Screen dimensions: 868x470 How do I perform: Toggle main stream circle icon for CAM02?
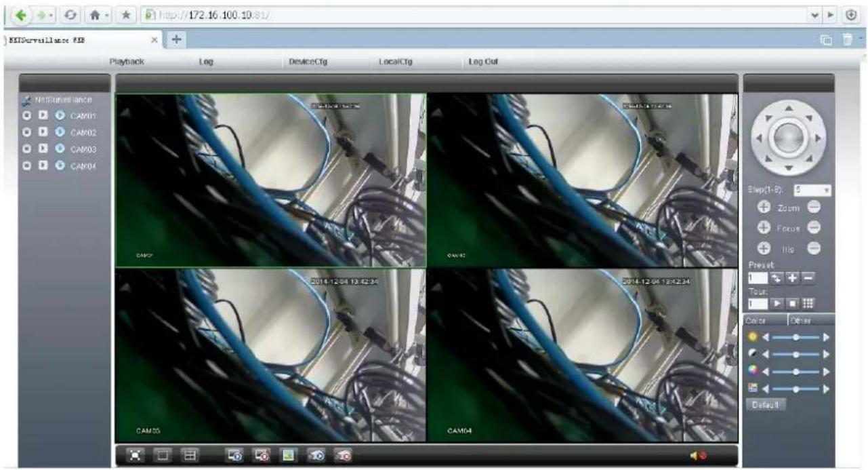(28, 132)
